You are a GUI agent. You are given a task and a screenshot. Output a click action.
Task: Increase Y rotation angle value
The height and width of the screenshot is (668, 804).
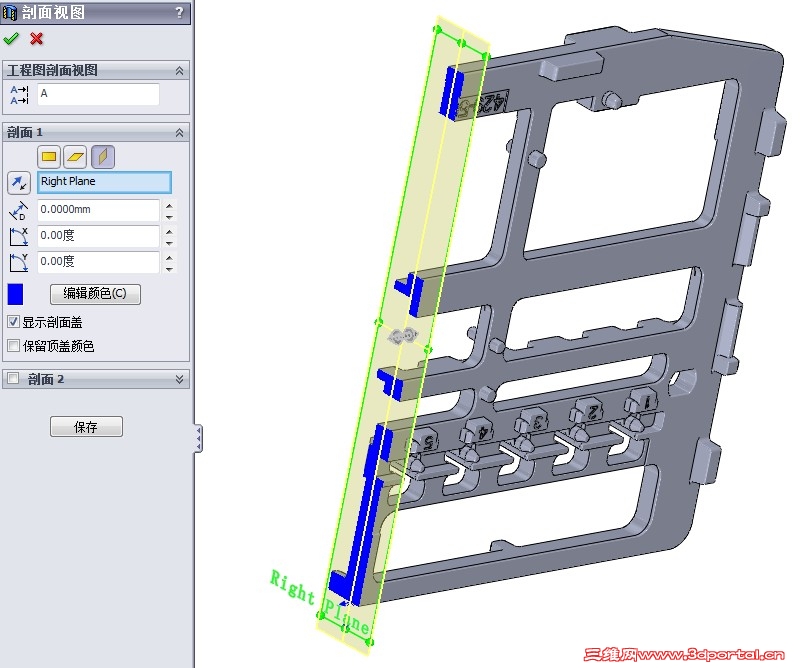[x=169, y=257]
